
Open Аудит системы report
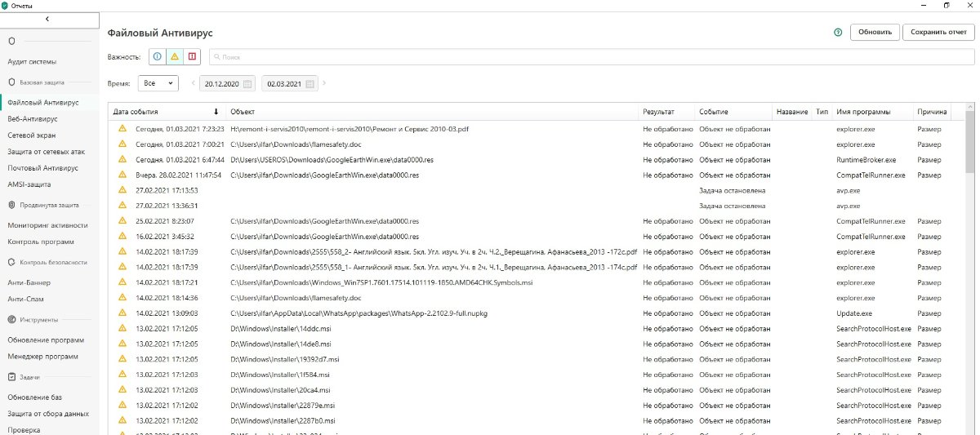[32, 62]
